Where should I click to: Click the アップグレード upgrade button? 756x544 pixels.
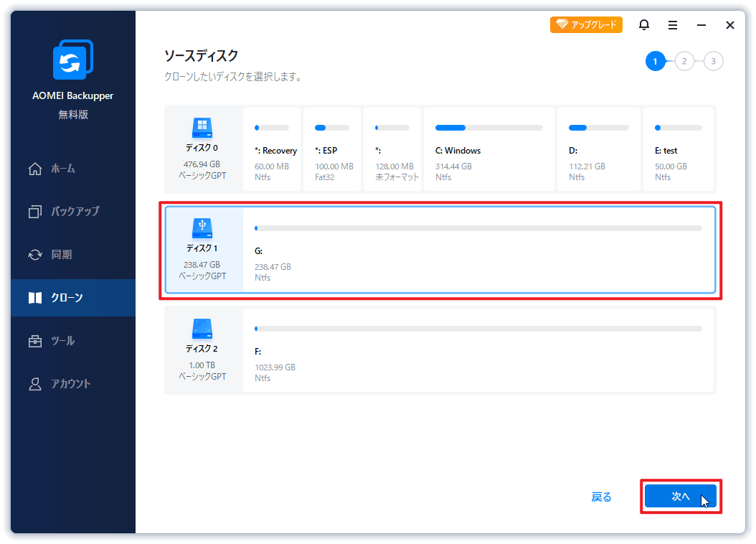pyautogui.click(x=586, y=25)
